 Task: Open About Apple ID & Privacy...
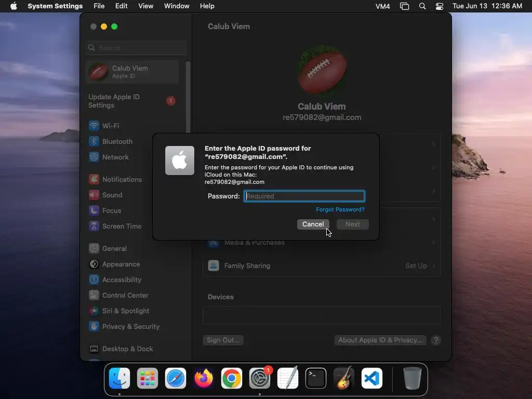pyautogui.click(x=380, y=340)
